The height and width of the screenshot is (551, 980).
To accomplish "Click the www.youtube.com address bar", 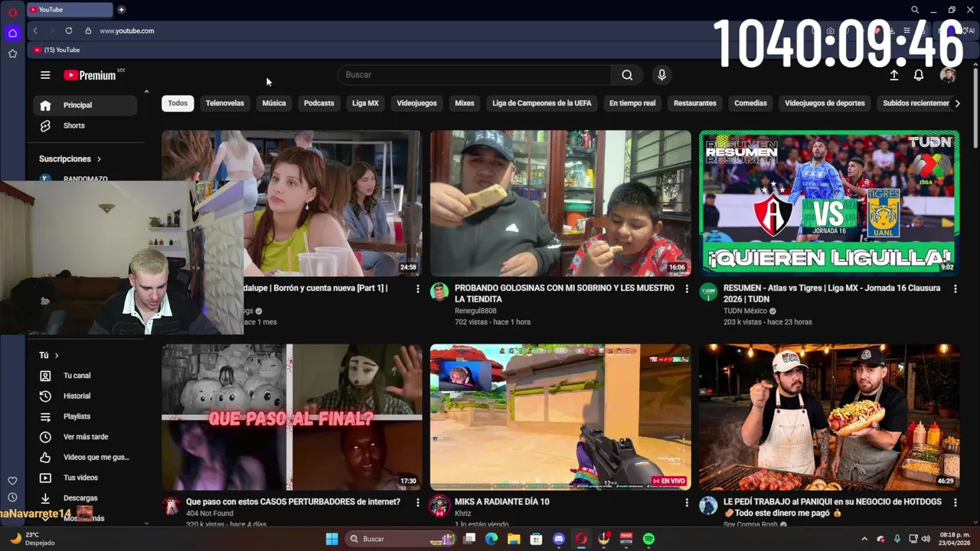I will point(127,31).
